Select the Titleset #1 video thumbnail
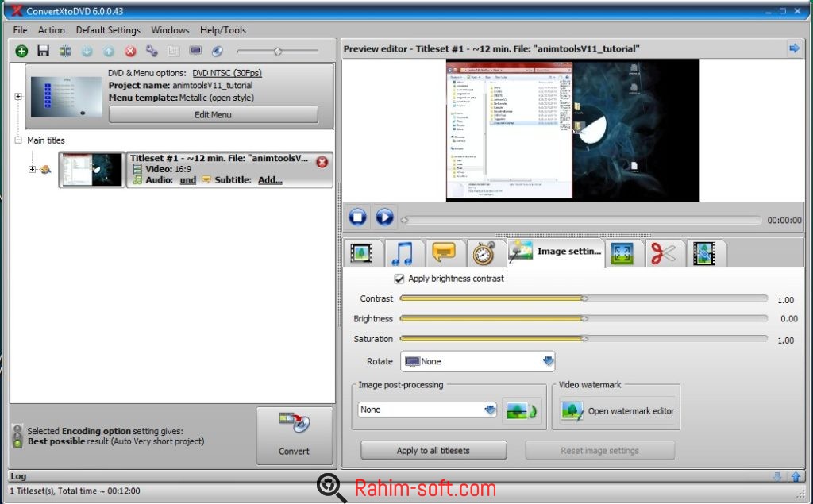Viewport: 813px width, 504px height. click(x=92, y=170)
